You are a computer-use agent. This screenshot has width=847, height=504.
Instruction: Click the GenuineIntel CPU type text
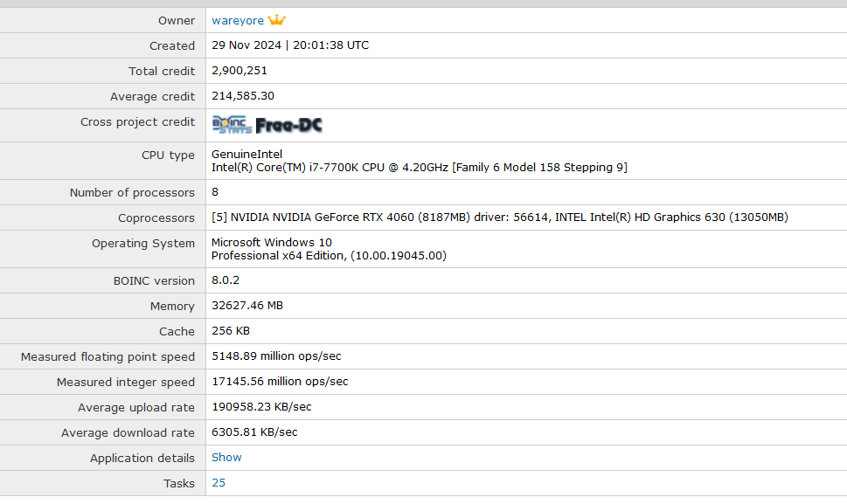(x=247, y=155)
